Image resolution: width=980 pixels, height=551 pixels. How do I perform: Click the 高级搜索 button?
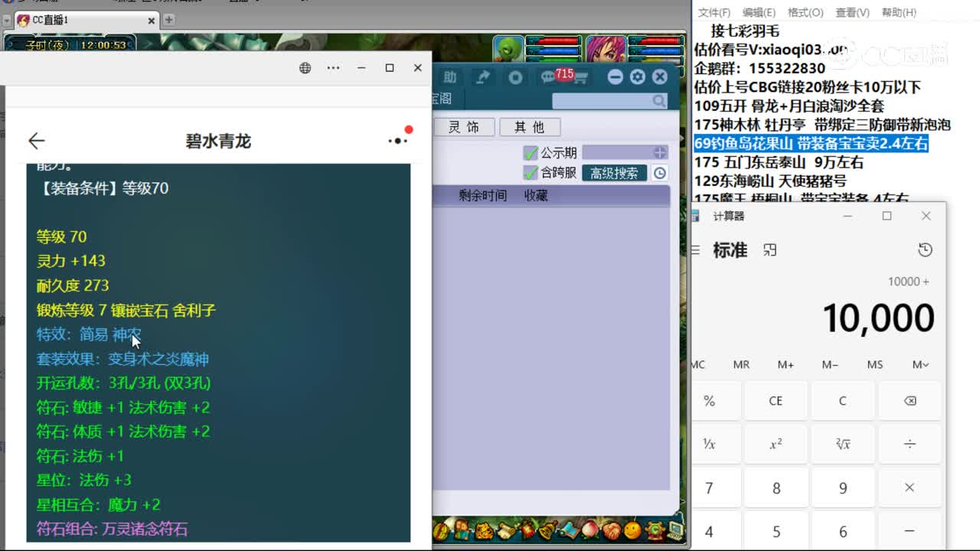(x=613, y=173)
